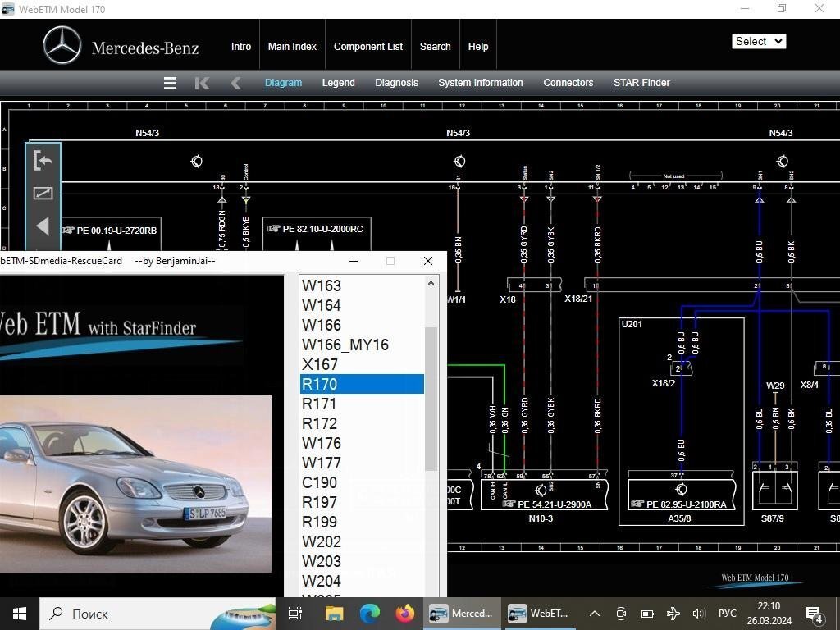Show hidden system tray icons chevron
840x630 pixels.
595,614
